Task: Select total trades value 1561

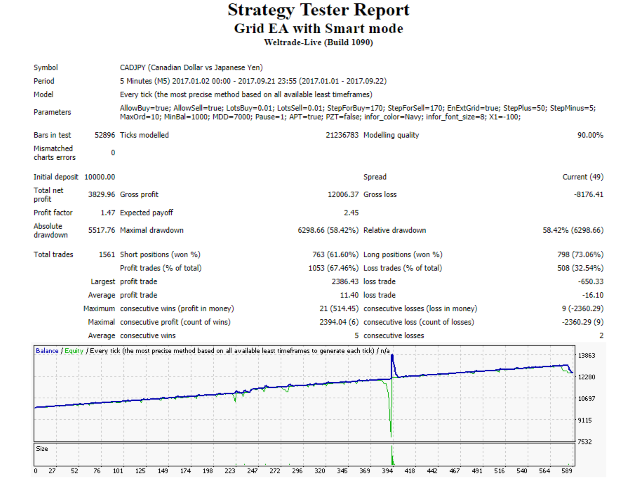Action: pyautogui.click(x=107, y=255)
